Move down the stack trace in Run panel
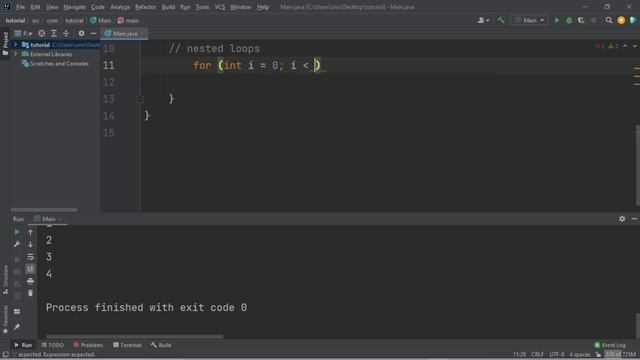 click(x=30, y=244)
